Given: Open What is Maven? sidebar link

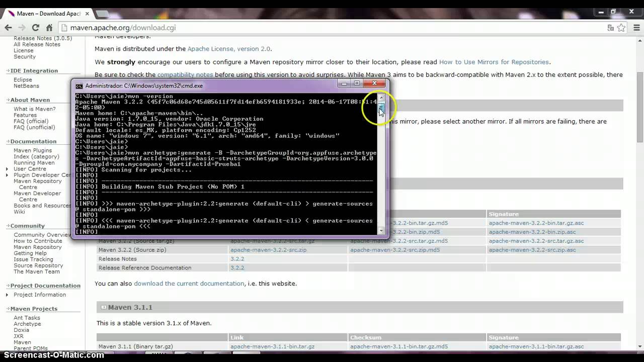Looking at the screenshot, I should click(35, 109).
